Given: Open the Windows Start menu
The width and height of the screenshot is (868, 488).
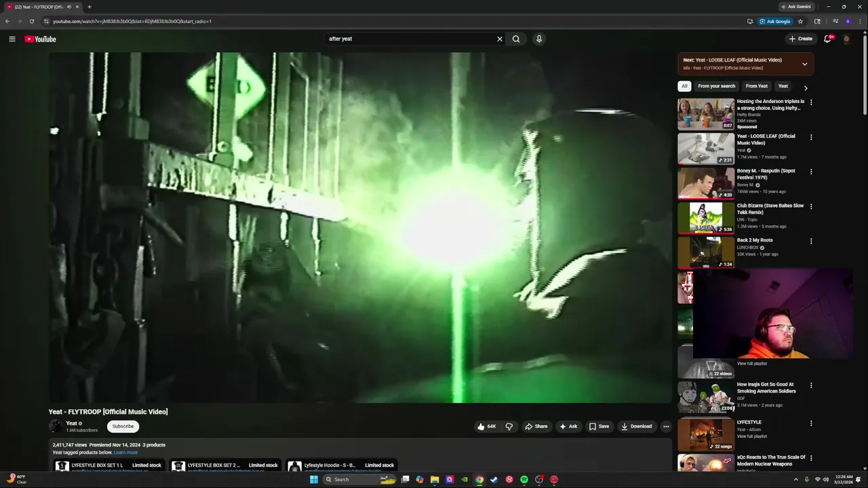Looking at the screenshot, I should click(314, 479).
